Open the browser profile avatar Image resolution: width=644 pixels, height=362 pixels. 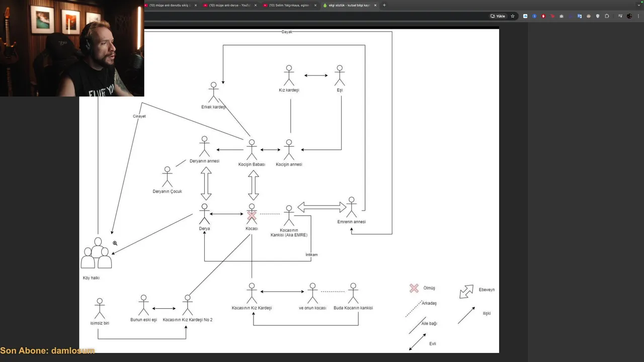pyautogui.click(x=629, y=16)
